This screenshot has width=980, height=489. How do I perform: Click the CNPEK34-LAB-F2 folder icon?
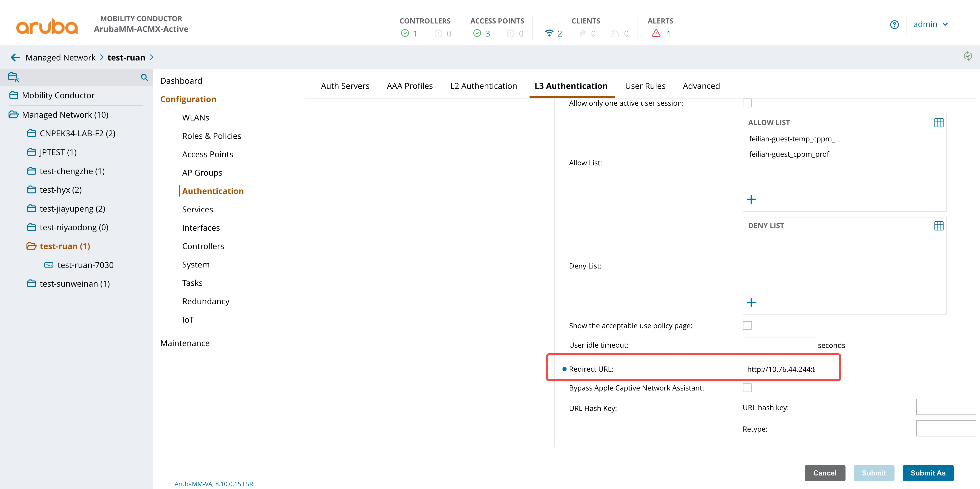tap(32, 133)
